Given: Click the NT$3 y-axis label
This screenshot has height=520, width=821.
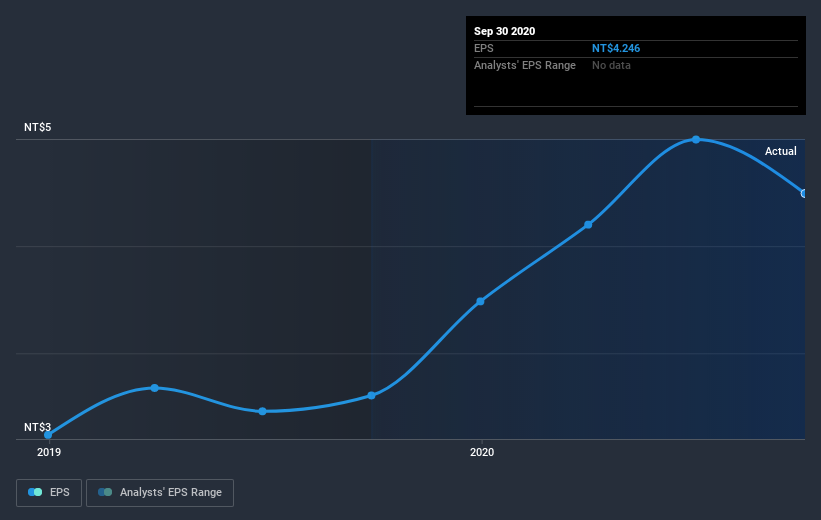Looking at the screenshot, I should (38, 427).
